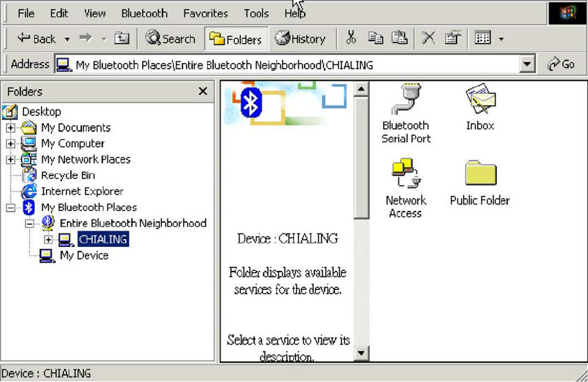588x382 pixels.
Task: Click the Paste clipboard toolbar icon
Action: (399, 38)
